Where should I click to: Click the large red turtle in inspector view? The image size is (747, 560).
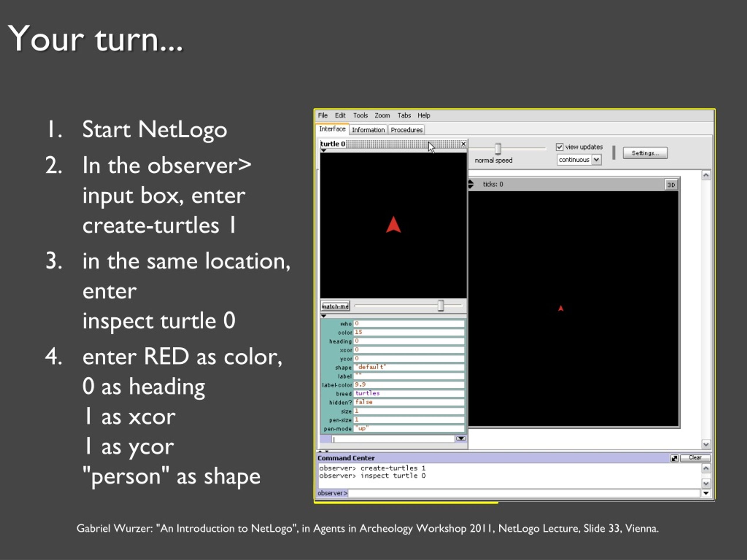(393, 225)
